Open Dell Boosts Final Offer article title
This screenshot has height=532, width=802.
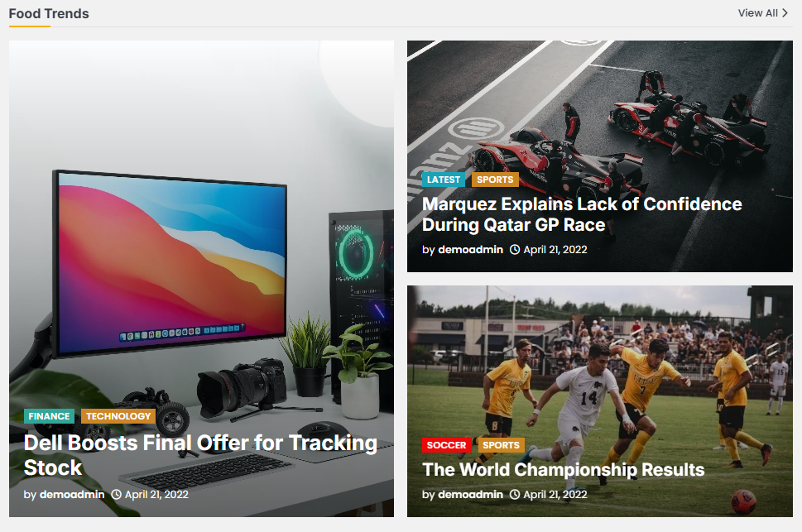(x=200, y=455)
